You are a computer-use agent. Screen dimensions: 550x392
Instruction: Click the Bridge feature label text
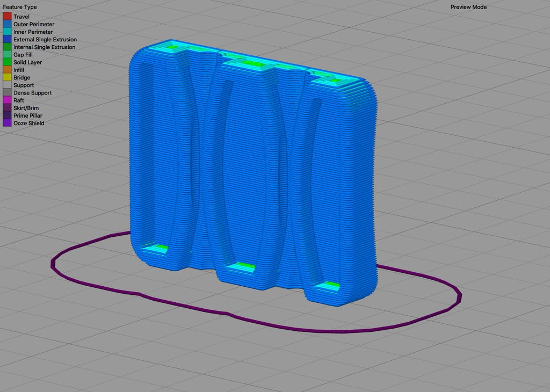coord(21,77)
